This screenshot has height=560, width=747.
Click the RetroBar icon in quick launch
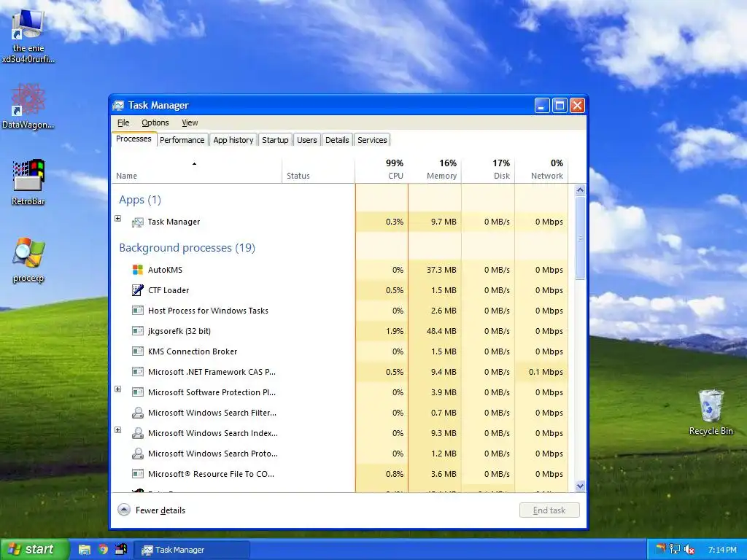(x=121, y=550)
